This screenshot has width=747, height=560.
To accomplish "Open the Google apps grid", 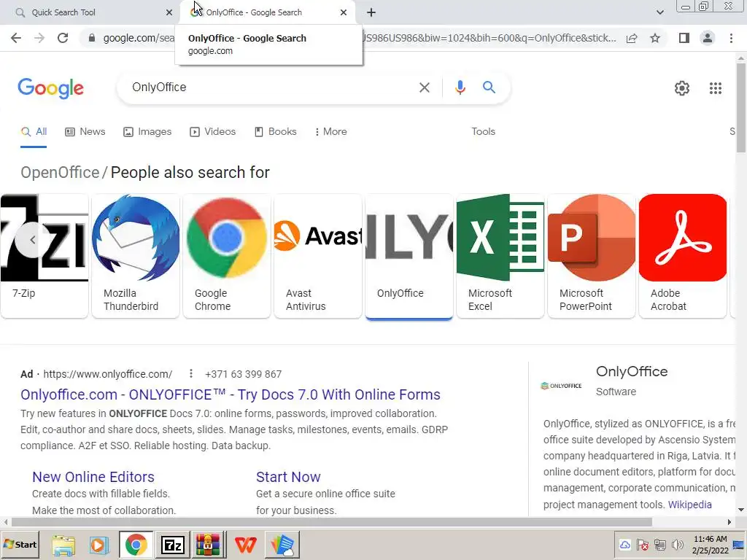I will pyautogui.click(x=716, y=88).
